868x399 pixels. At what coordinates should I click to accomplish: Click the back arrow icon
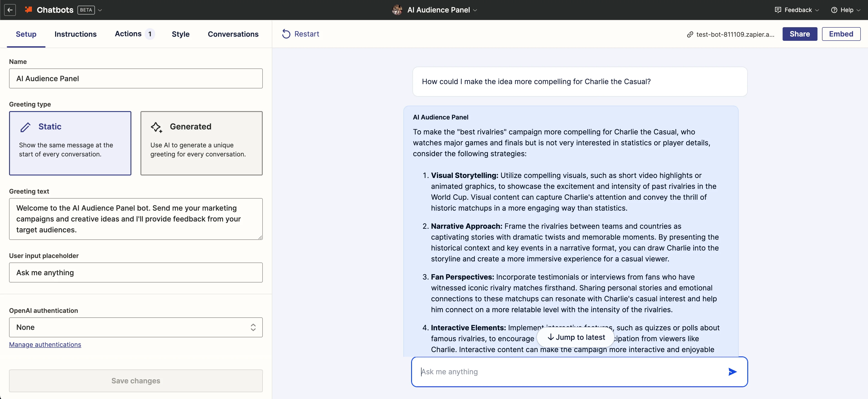[x=10, y=10]
